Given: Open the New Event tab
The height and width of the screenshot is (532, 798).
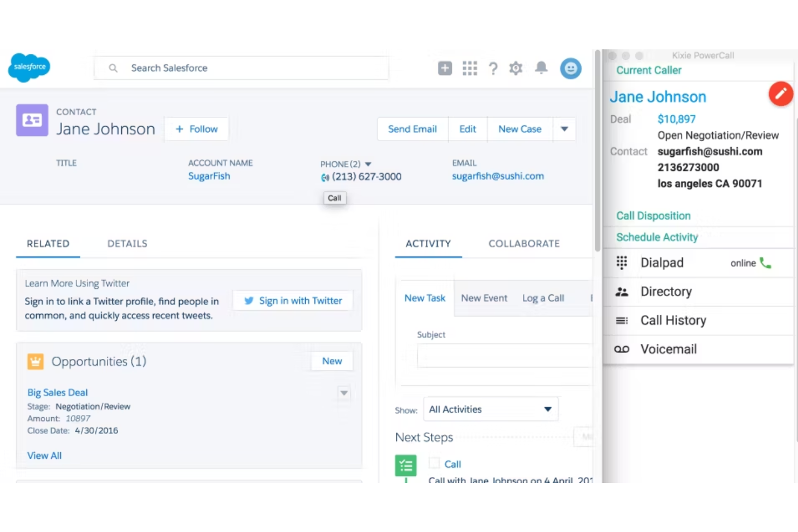Looking at the screenshot, I should [484, 298].
